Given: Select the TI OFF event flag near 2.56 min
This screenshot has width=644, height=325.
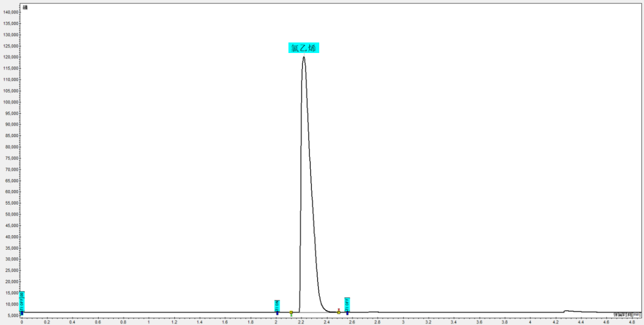Looking at the screenshot, I should (x=347, y=304).
